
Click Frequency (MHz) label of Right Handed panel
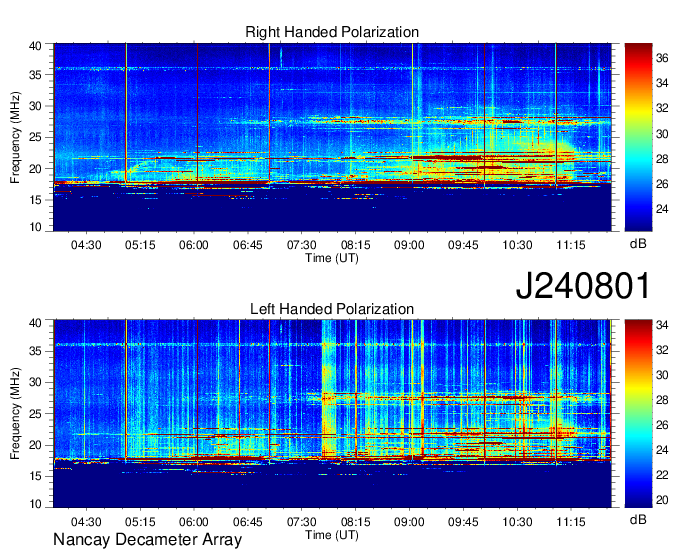point(15,137)
